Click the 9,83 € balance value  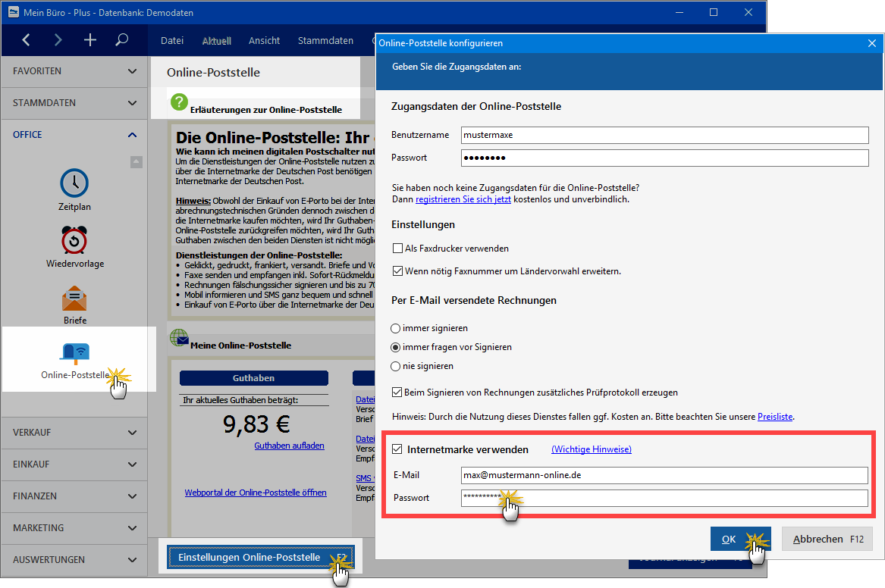click(x=256, y=424)
